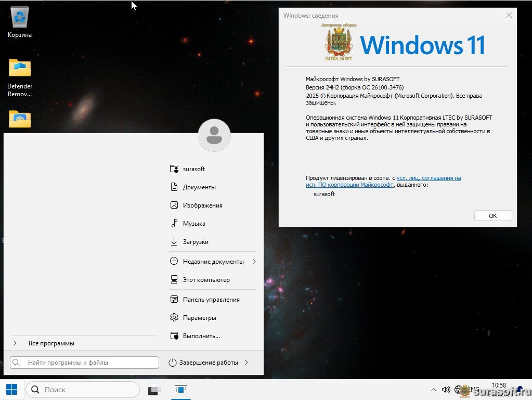532x400 pixels.
Task: Click the Windows 11 logo text
Action: coord(422,45)
